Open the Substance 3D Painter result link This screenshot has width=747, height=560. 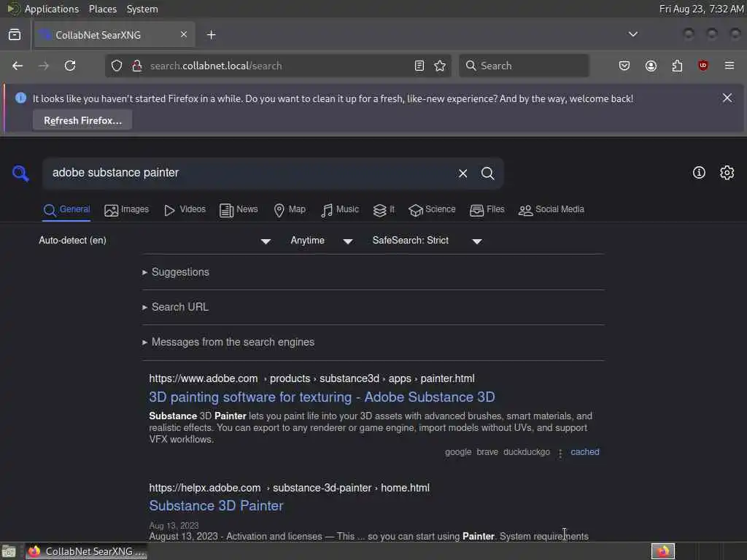point(216,506)
